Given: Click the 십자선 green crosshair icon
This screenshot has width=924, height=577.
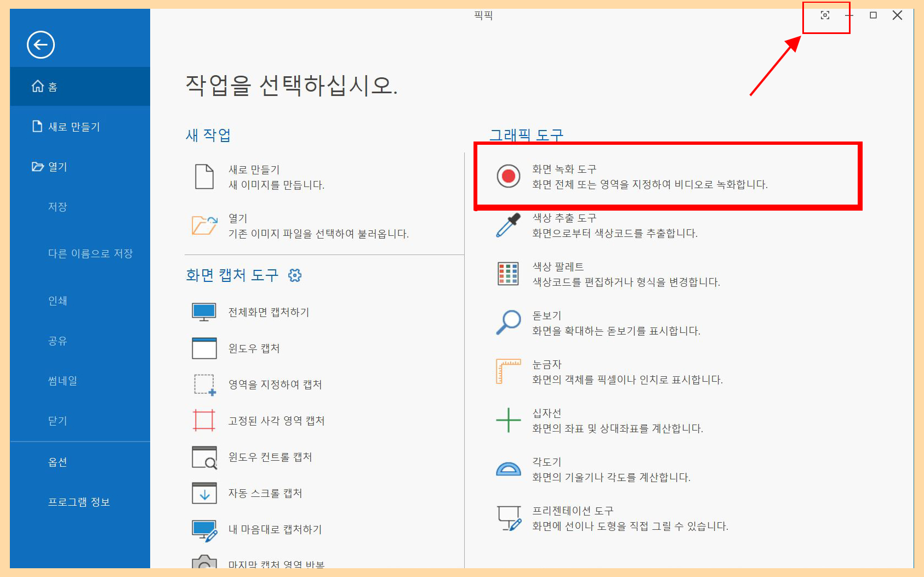Looking at the screenshot, I should (x=509, y=420).
